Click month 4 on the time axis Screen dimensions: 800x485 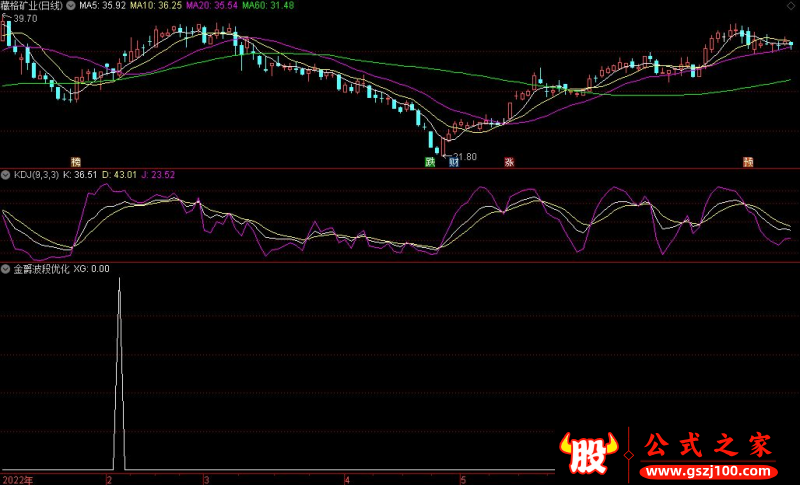[x=347, y=480]
